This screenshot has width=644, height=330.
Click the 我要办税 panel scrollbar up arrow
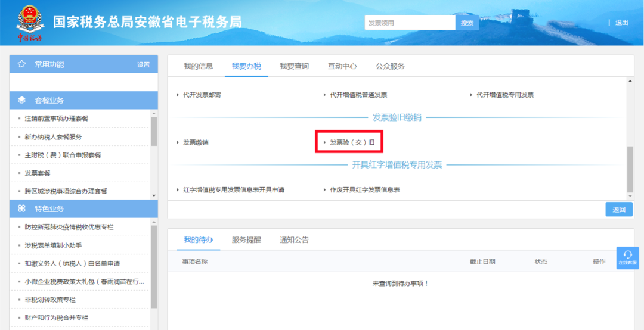coord(630,80)
